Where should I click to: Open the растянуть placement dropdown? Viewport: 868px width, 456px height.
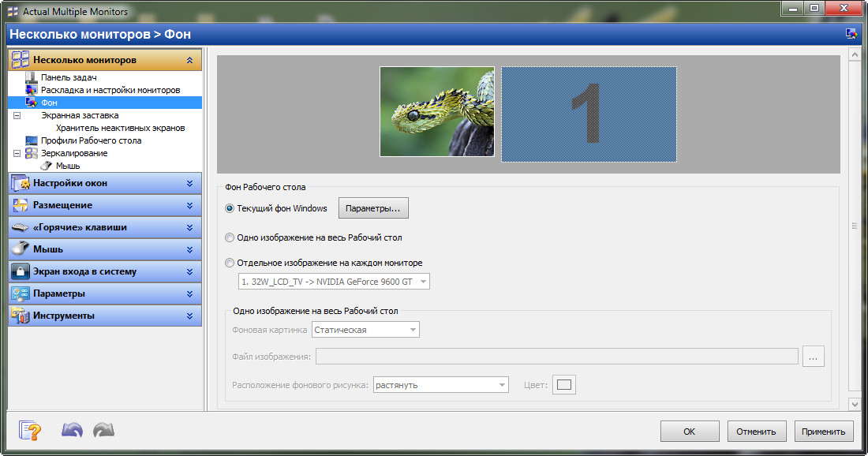click(x=440, y=385)
